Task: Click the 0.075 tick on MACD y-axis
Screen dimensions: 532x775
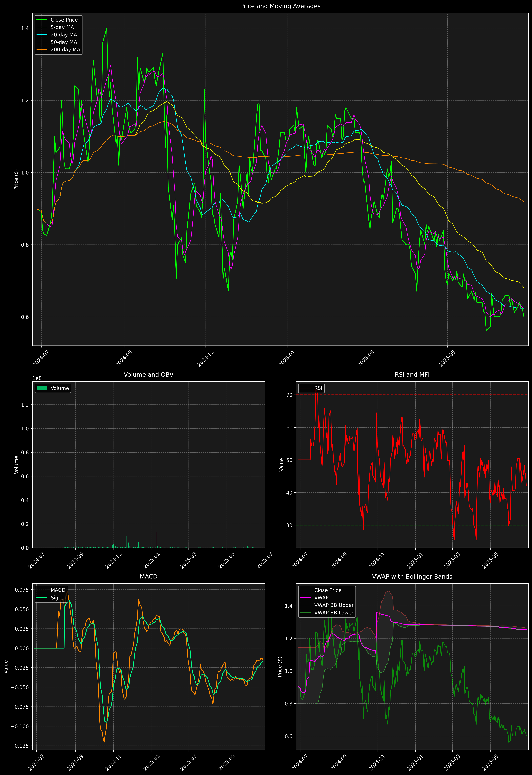Action: (x=22, y=590)
